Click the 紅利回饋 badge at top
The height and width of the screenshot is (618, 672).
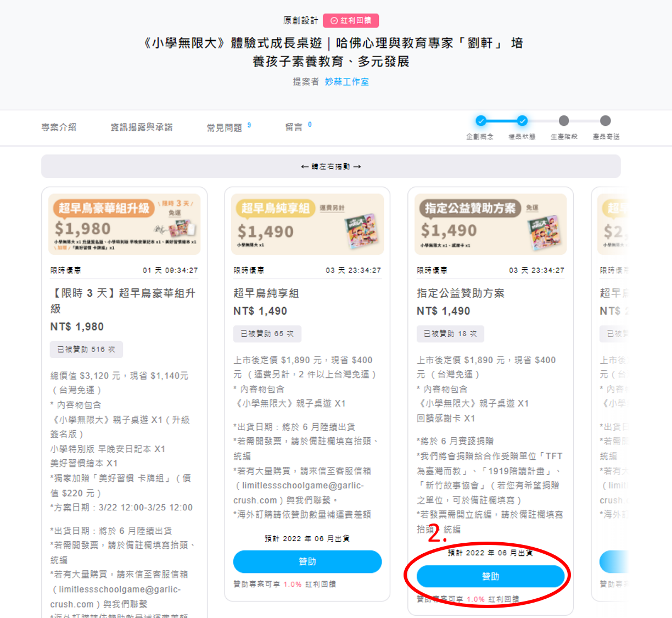point(351,20)
